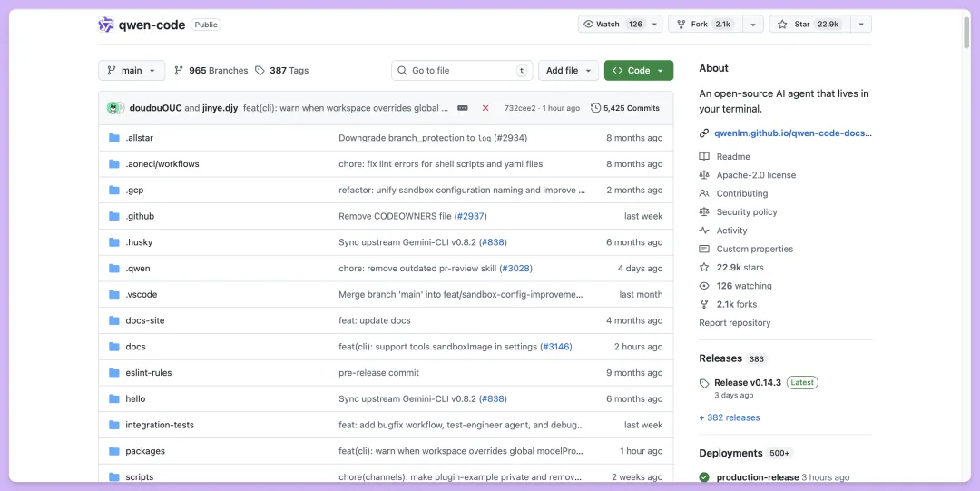
Task: Click the doudouOUC avatar icon
Action: coord(113,108)
